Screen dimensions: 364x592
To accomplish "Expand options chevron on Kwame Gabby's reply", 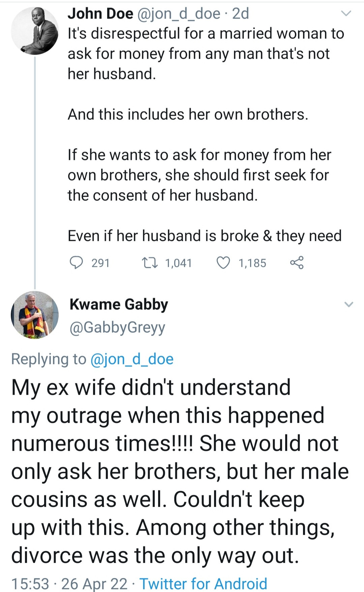I will (x=348, y=304).
